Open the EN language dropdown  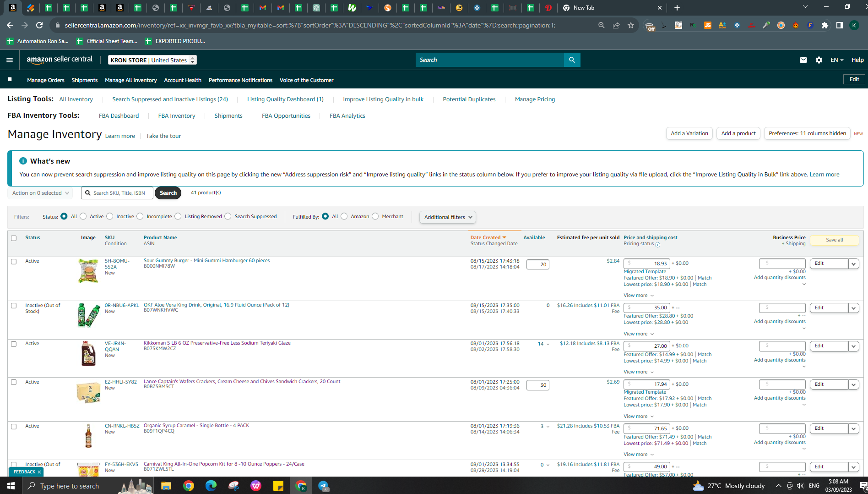click(836, 60)
